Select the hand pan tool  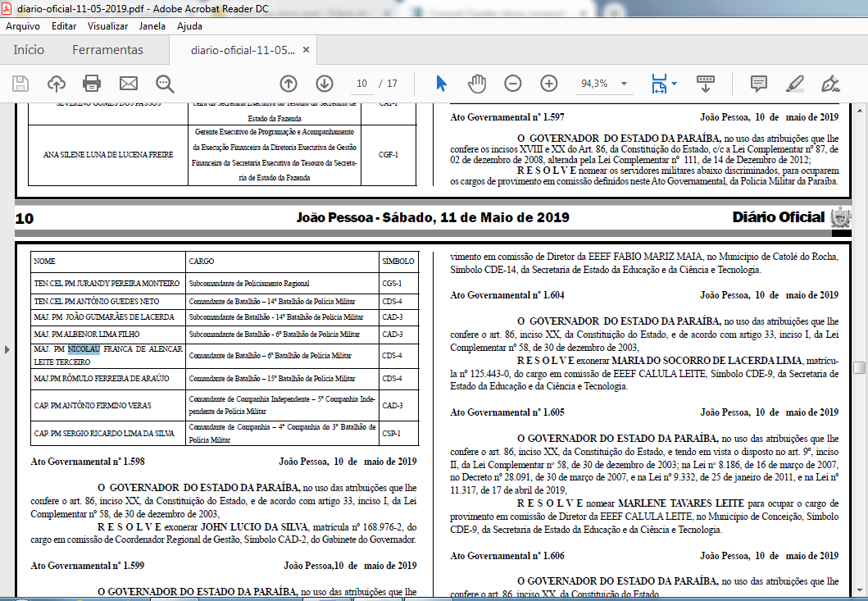pyautogui.click(x=477, y=84)
